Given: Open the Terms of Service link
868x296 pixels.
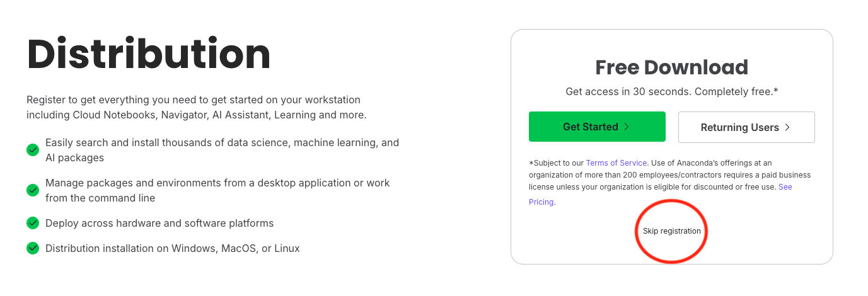Looking at the screenshot, I should pyautogui.click(x=615, y=162).
